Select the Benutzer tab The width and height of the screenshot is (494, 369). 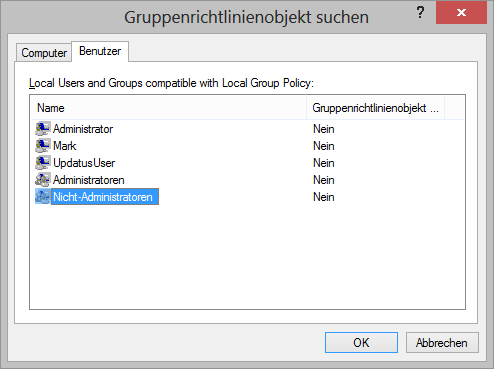pyautogui.click(x=100, y=51)
